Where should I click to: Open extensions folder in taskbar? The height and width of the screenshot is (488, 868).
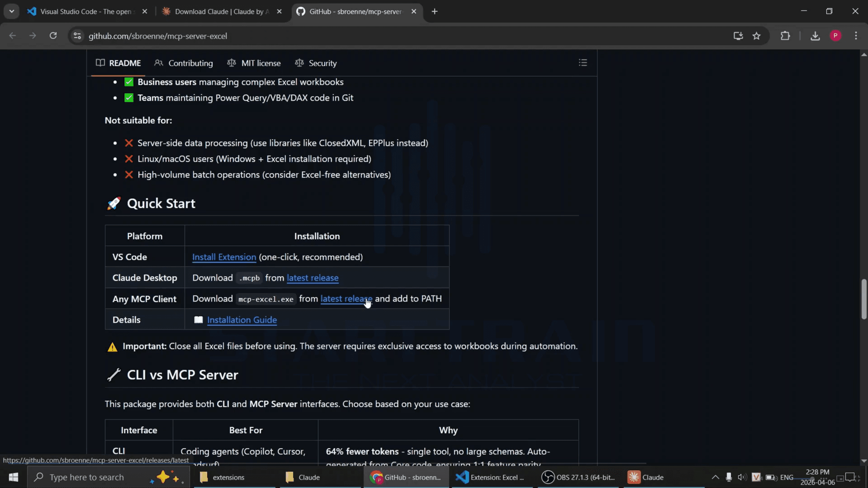coord(234,477)
